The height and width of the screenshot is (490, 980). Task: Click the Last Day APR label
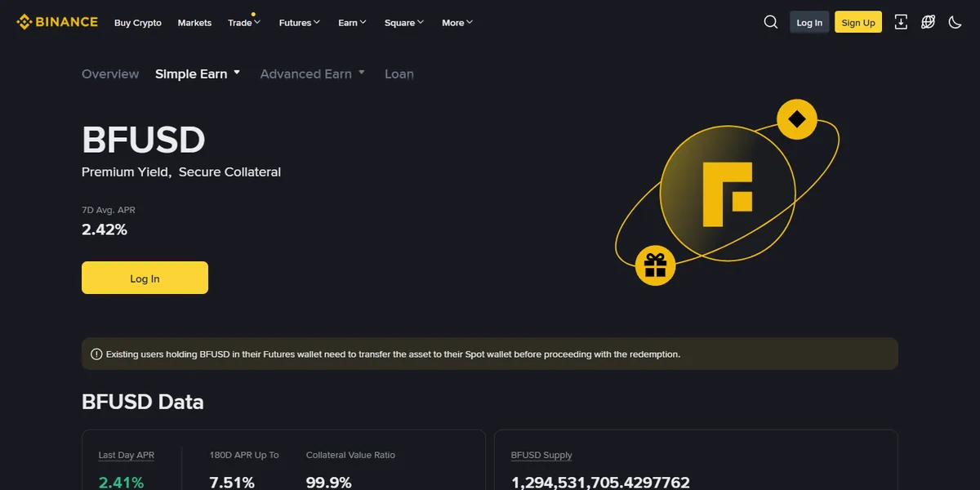(x=127, y=455)
